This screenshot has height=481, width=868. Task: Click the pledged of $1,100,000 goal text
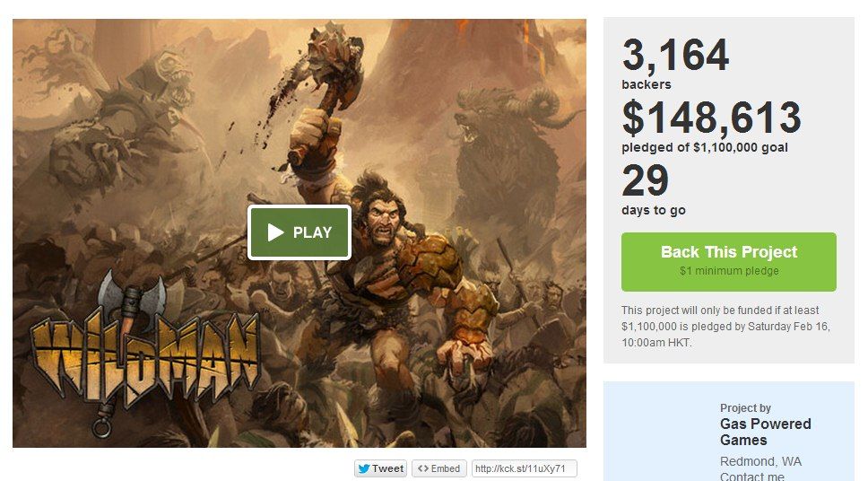tap(705, 147)
